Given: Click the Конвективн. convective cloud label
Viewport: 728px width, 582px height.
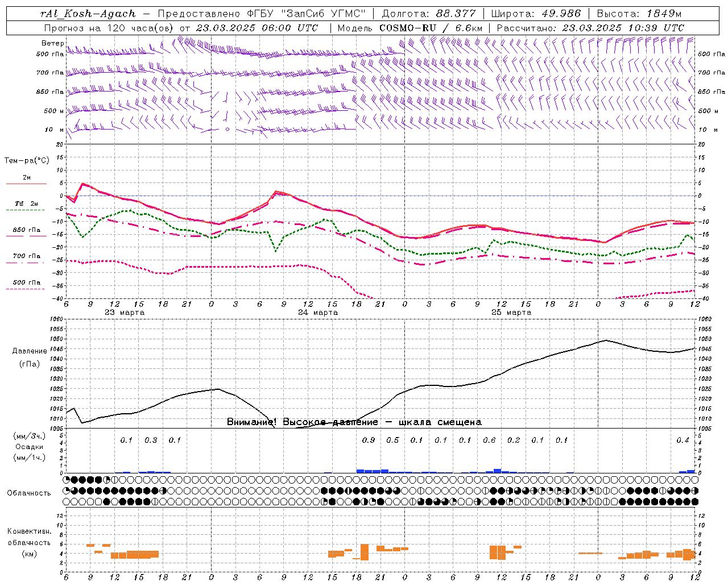Looking at the screenshot, I should [29, 531].
